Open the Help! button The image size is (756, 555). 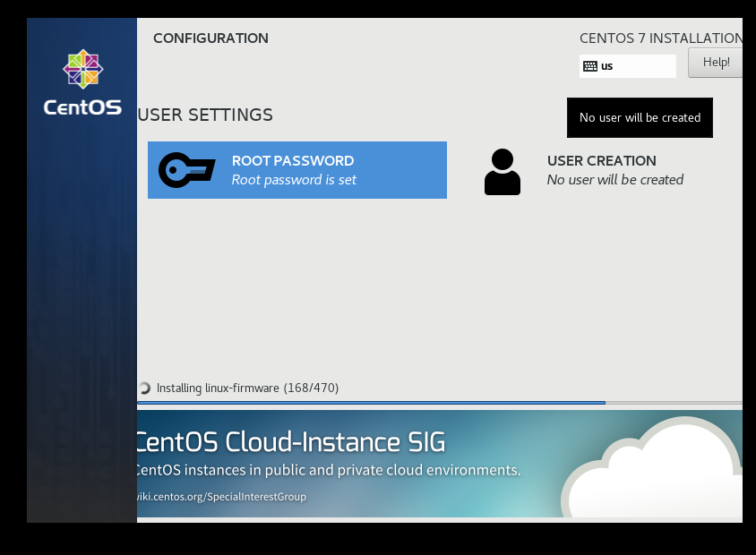tap(716, 62)
